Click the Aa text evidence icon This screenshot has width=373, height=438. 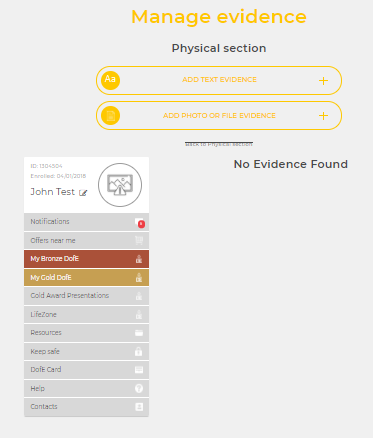tap(110, 80)
